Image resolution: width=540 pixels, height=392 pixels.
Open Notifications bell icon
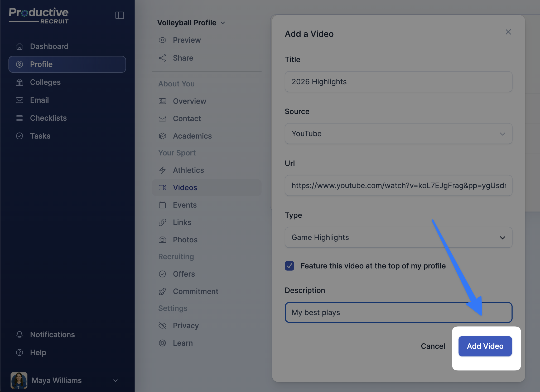tap(20, 335)
